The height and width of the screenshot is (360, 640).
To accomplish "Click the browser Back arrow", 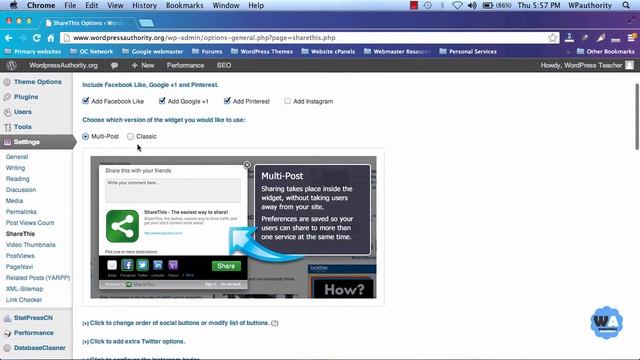I will pos(9,38).
